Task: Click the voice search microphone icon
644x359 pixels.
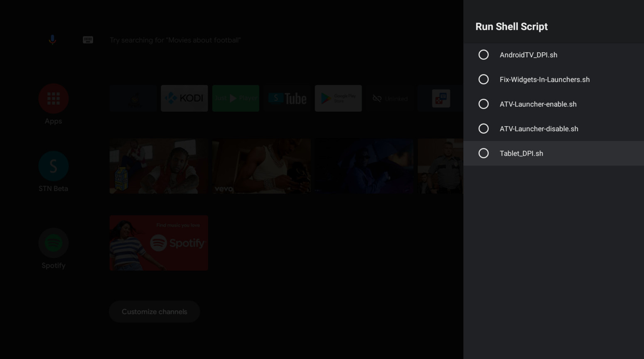Action: (x=52, y=40)
